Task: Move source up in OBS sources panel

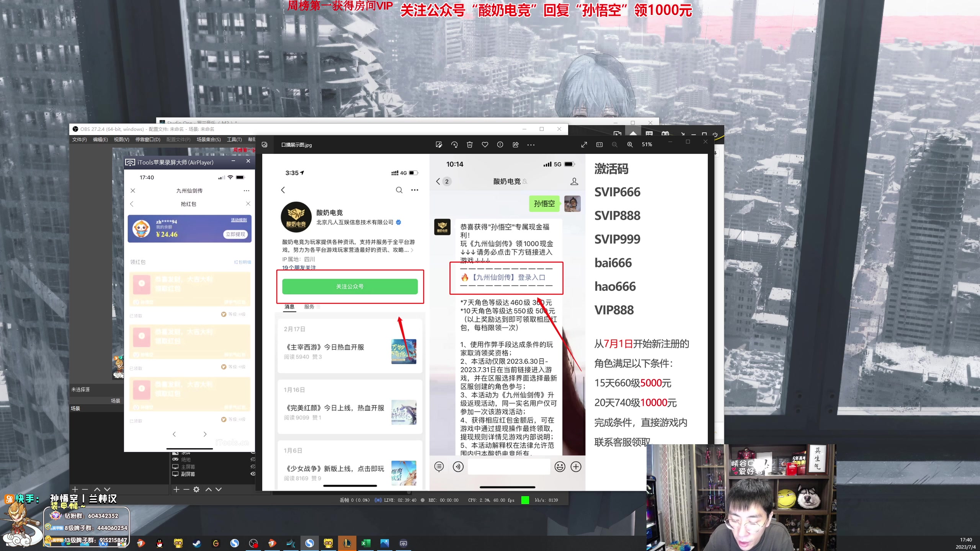Action: click(x=209, y=489)
